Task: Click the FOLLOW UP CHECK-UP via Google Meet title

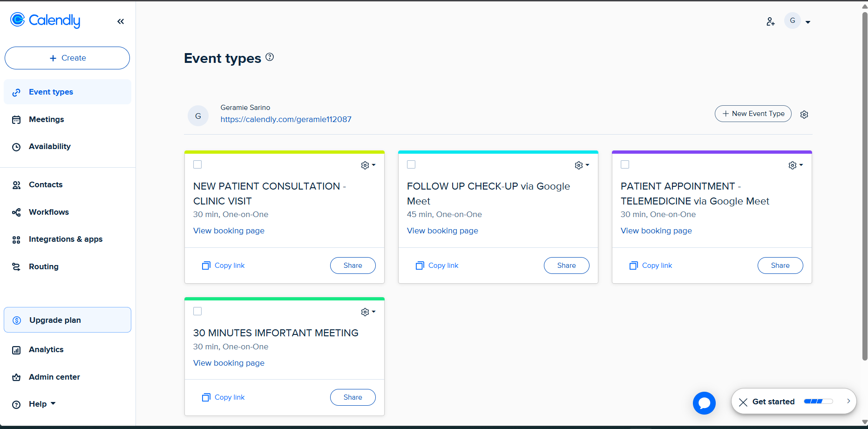Action: pyautogui.click(x=488, y=194)
